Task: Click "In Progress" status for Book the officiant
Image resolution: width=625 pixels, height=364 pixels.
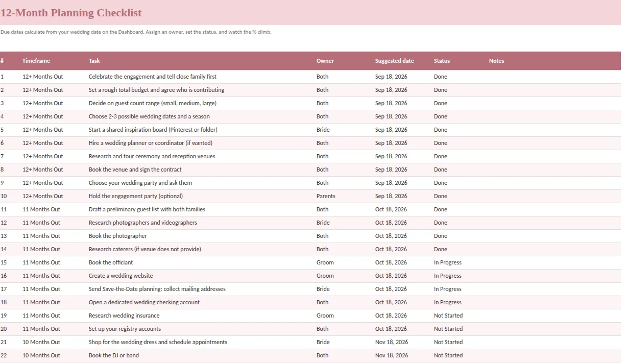Action: pyautogui.click(x=448, y=262)
